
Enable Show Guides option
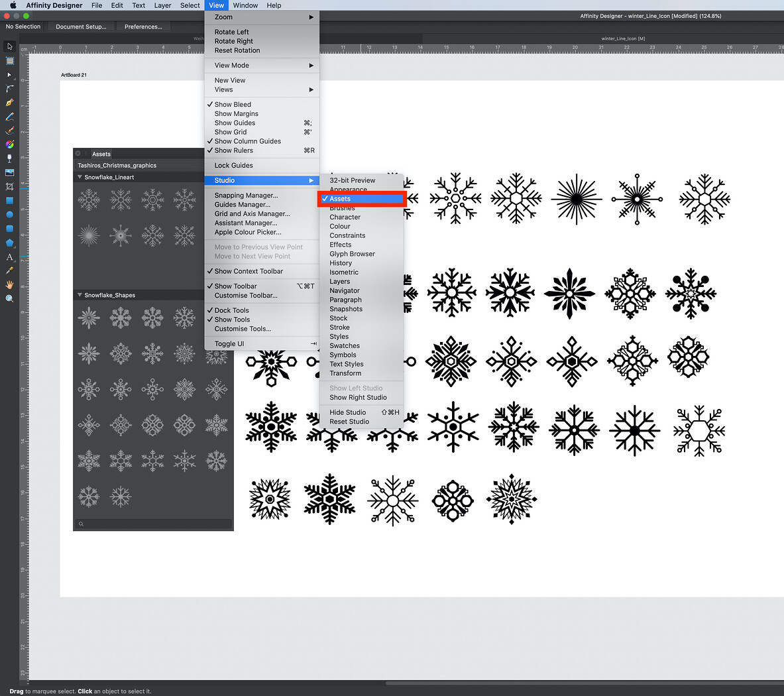(262, 123)
